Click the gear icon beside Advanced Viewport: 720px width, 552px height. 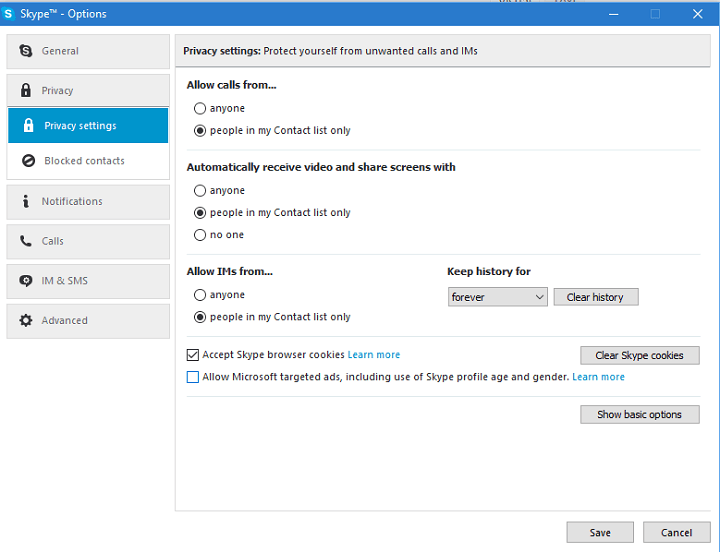[x=26, y=320]
